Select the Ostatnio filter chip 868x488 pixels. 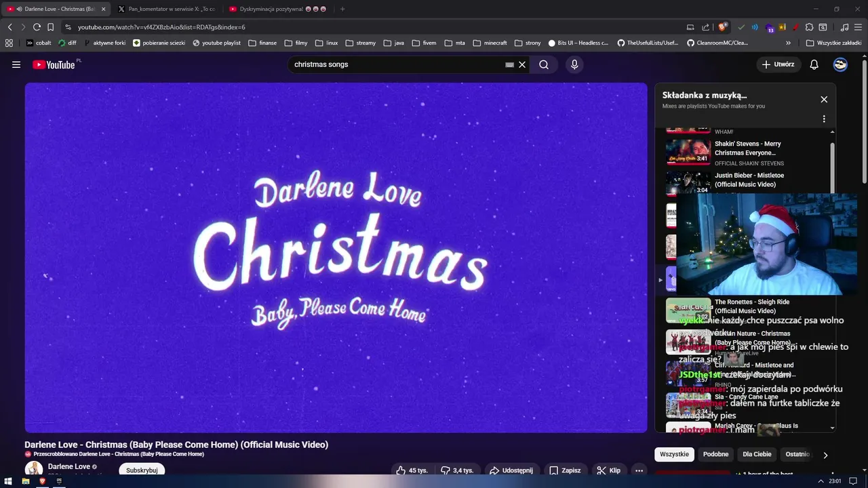click(x=797, y=454)
